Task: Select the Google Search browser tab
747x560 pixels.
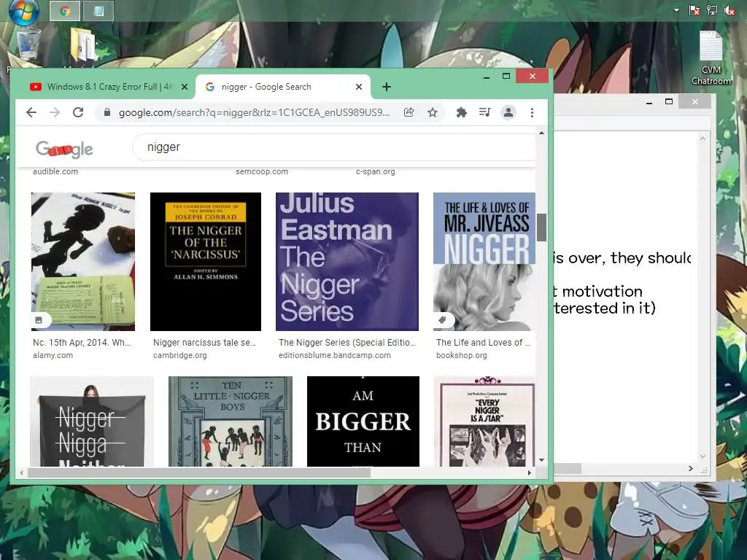Action: (283, 87)
